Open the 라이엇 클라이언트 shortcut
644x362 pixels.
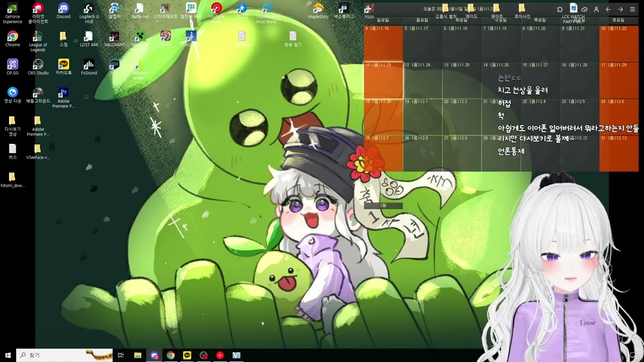[x=38, y=13]
